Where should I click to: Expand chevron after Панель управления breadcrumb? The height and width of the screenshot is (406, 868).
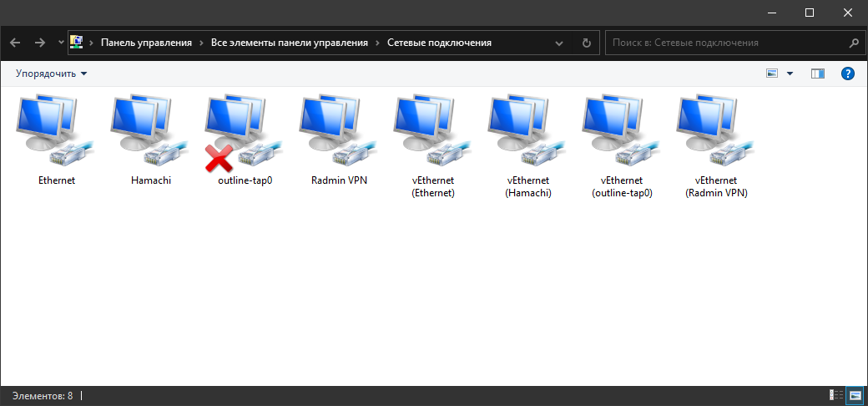201,43
